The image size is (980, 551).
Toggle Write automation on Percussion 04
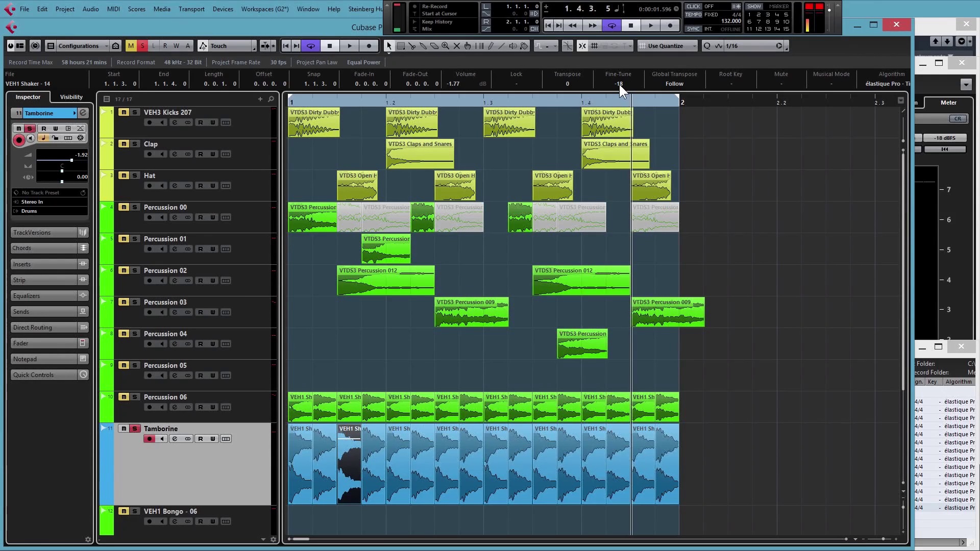(x=213, y=344)
